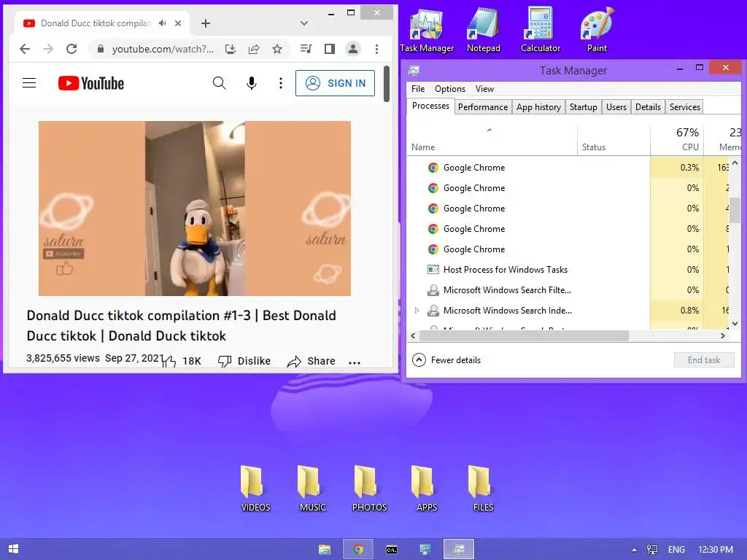
Task: Click horizontal scrollbar right arrow in Task Manager
Action: [x=722, y=335]
